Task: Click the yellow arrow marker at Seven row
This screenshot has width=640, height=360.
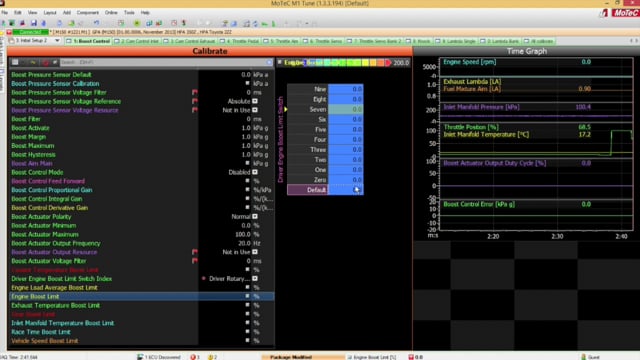Action: click(285, 109)
